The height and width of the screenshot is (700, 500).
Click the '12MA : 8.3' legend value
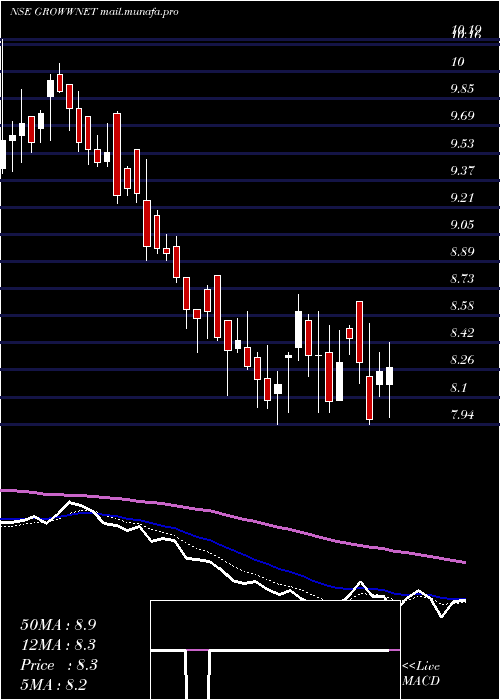58,645
